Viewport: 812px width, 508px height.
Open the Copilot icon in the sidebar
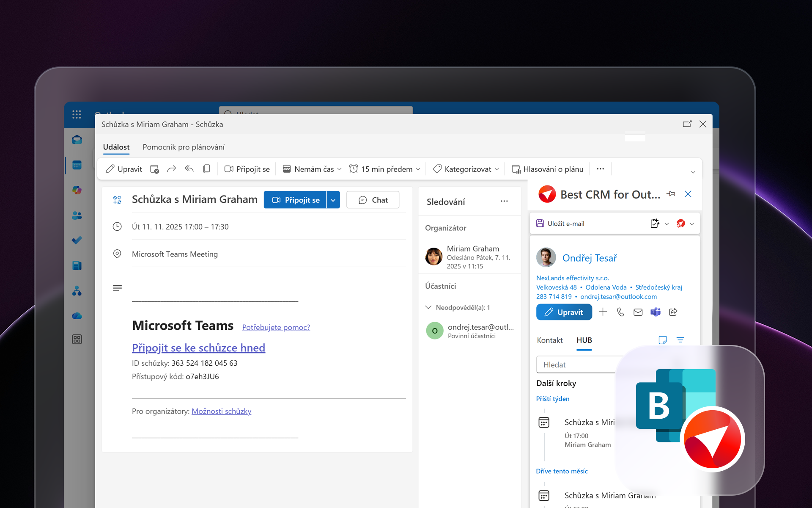pos(77,190)
